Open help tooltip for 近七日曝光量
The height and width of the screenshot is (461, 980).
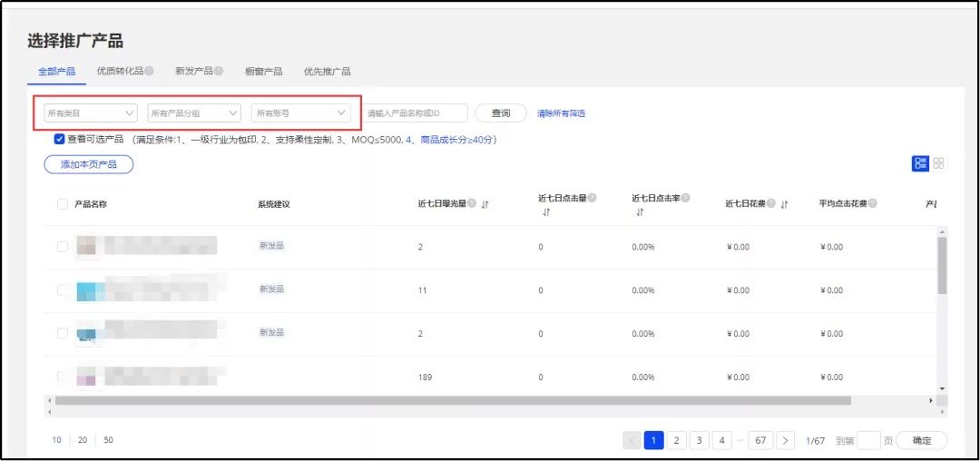point(472,203)
